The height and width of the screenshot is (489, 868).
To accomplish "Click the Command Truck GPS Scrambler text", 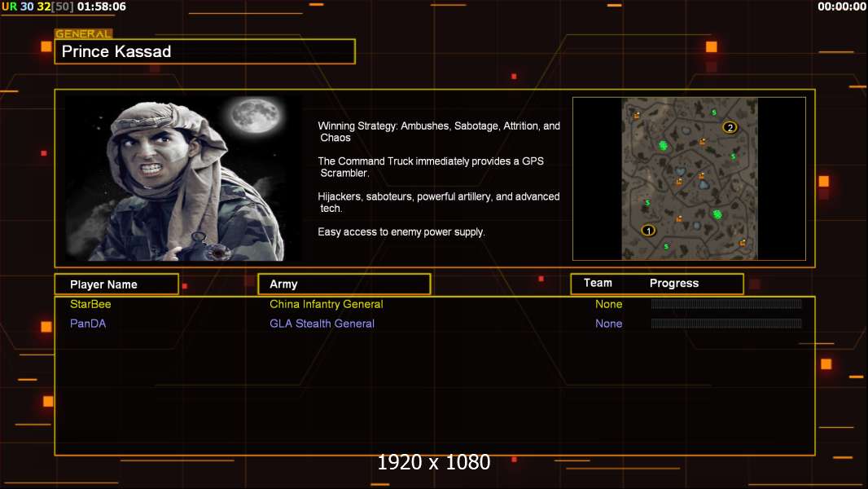I will (431, 167).
